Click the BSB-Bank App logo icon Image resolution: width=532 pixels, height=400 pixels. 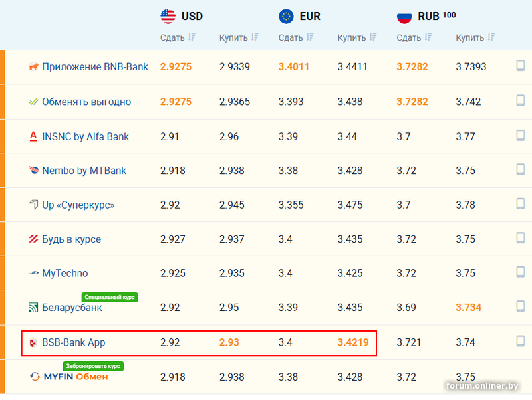coord(33,343)
